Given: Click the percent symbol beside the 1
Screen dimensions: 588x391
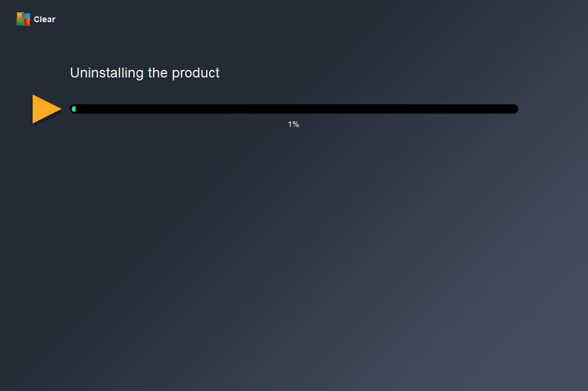Looking at the screenshot, I should [296, 124].
